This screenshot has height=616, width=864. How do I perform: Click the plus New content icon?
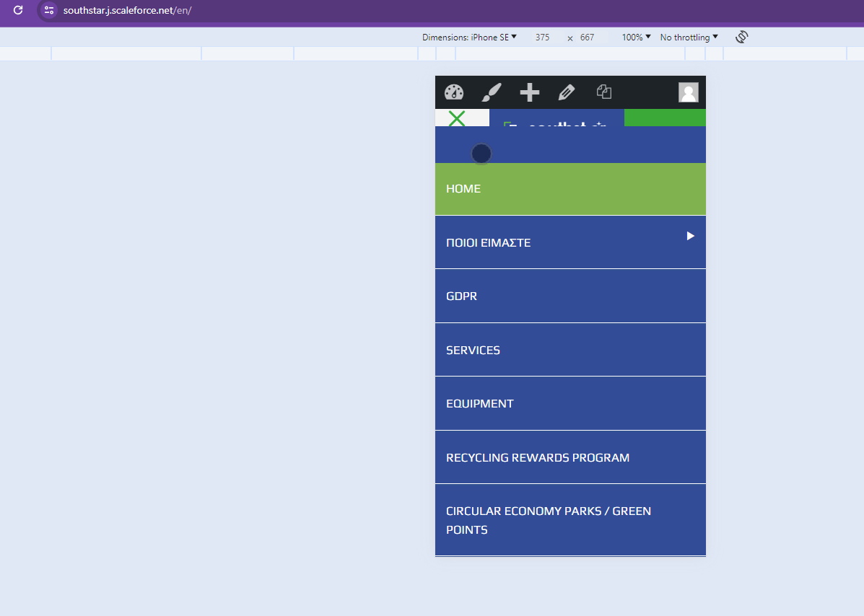pyautogui.click(x=530, y=92)
